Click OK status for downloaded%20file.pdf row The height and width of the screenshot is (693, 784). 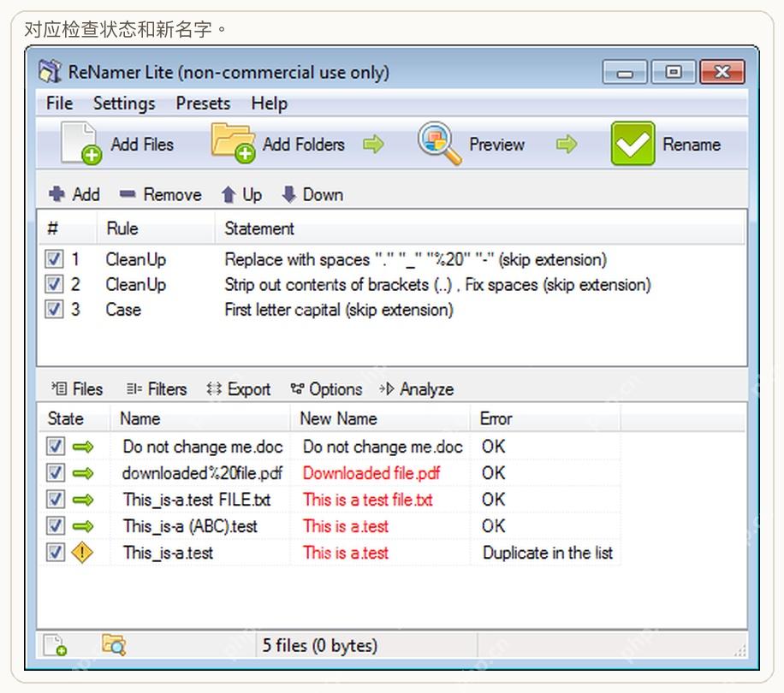pos(493,473)
